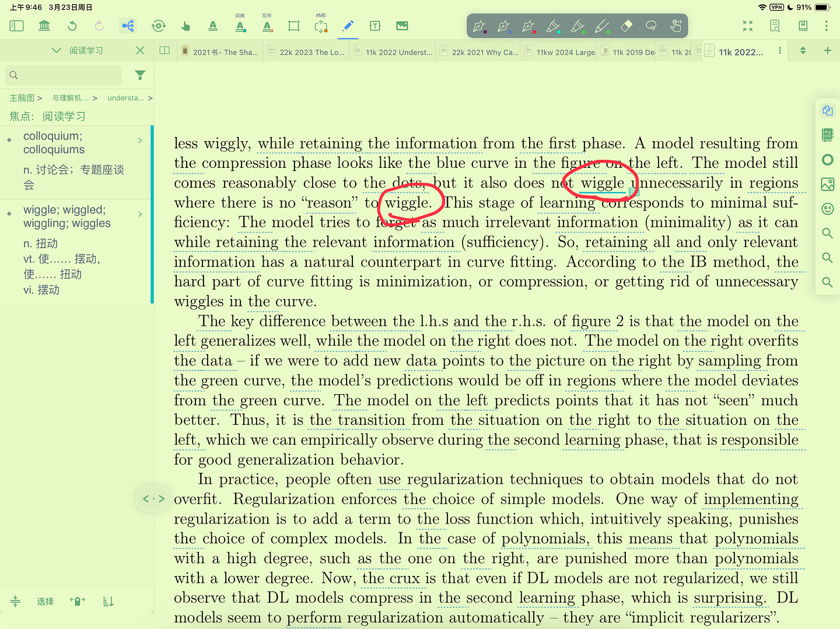This screenshot has height=629, width=840.
Task: Add a new document tab
Action: tap(827, 51)
